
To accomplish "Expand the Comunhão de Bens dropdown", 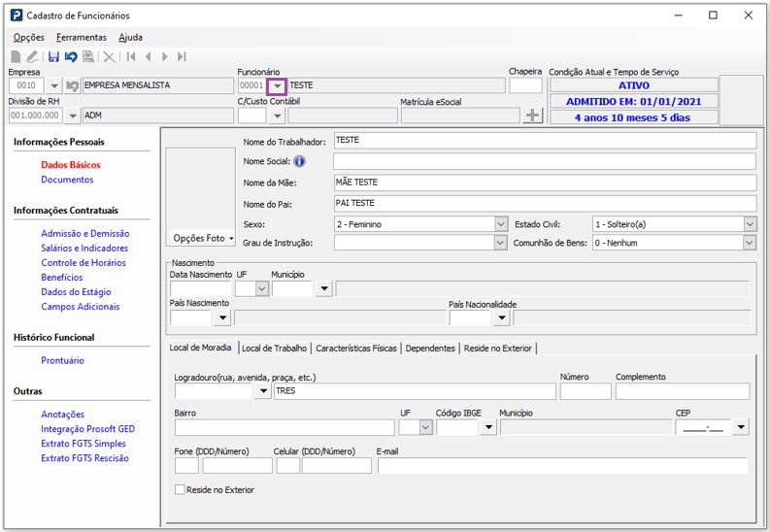I will tap(750, 243).
